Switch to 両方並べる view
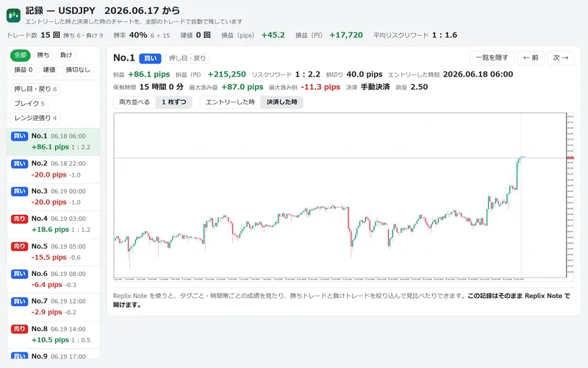The width and height of the screenshot is (588, 368). 135,102
